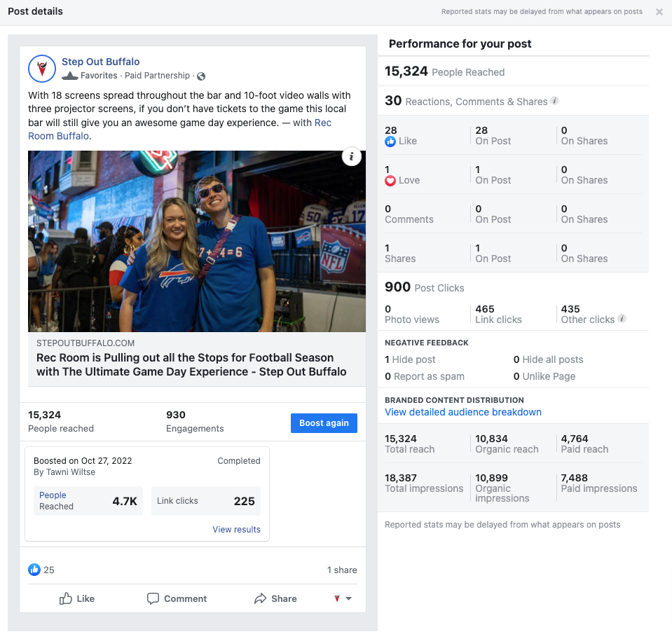Click the Boost again button
The height and width of the screenshot is (639, 672).
point(324,423)
